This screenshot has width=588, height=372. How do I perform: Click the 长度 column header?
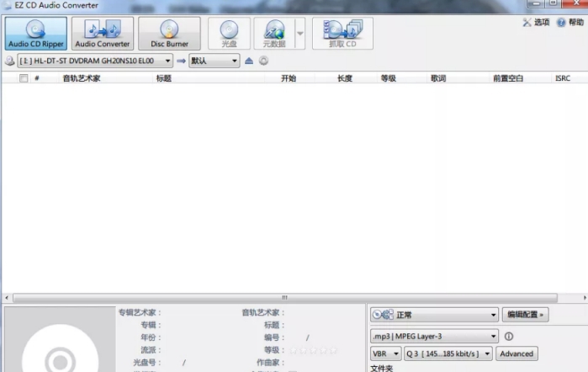345,78
